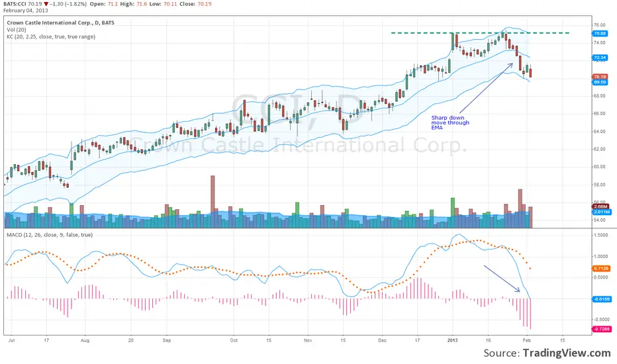Click the Sep label on time axis
617x364 pixels.
click(x=166, y=340)
